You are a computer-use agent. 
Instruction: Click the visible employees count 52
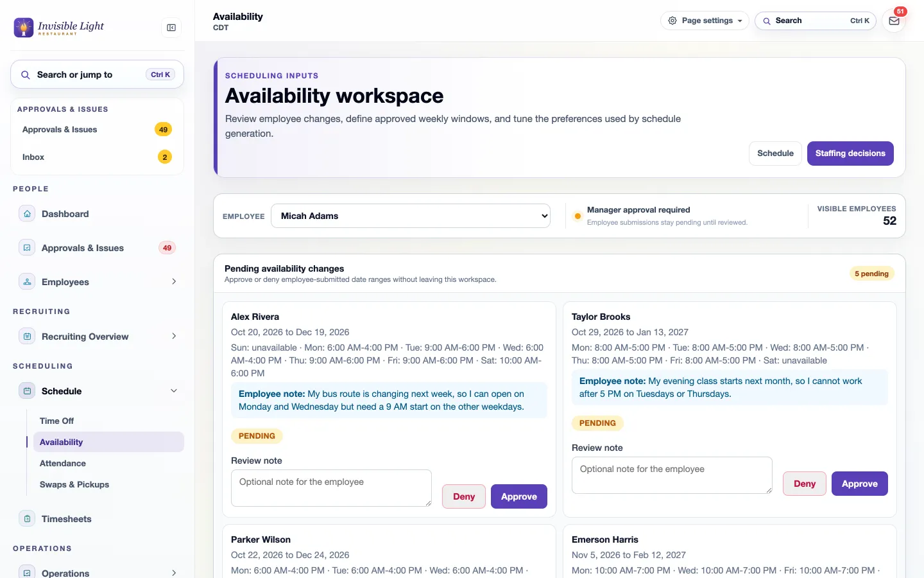[x=889, y=221]
